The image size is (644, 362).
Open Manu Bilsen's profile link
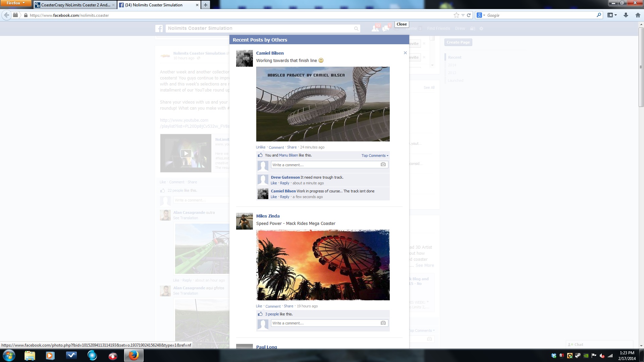[288, 155]
